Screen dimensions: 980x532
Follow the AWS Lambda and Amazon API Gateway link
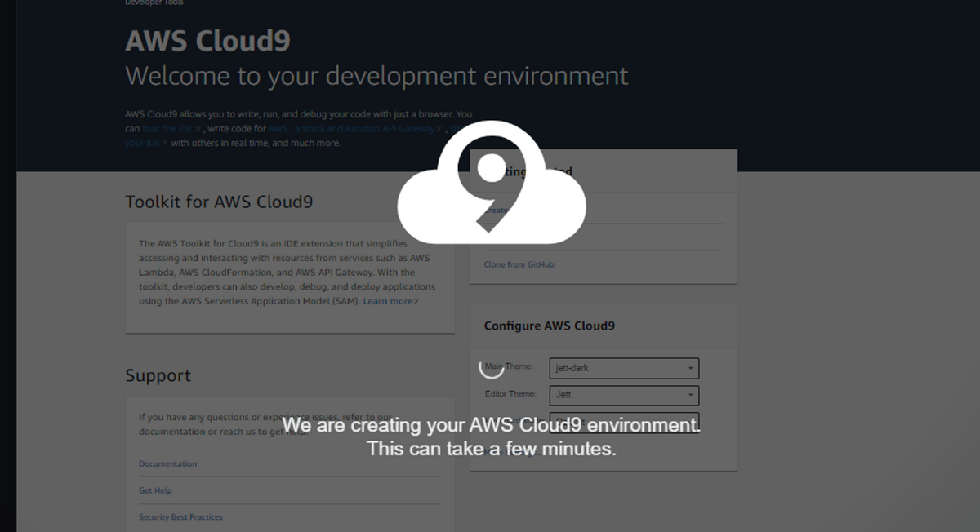355,129
